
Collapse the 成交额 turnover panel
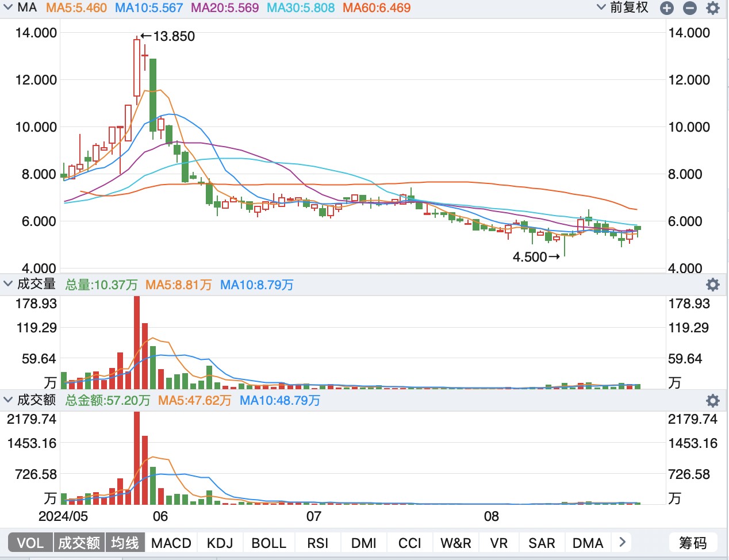[x=8, y=400]
